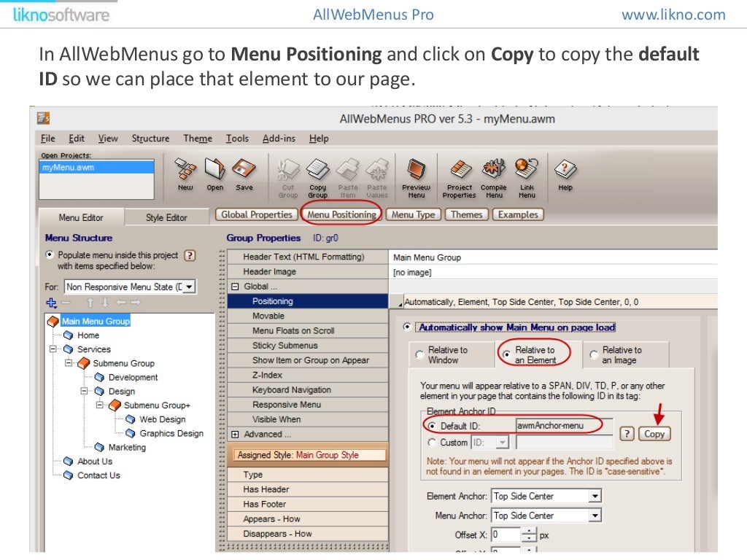Collapse the Services tree node
This screenshot has height=560, width=747.
pos(53,349)
